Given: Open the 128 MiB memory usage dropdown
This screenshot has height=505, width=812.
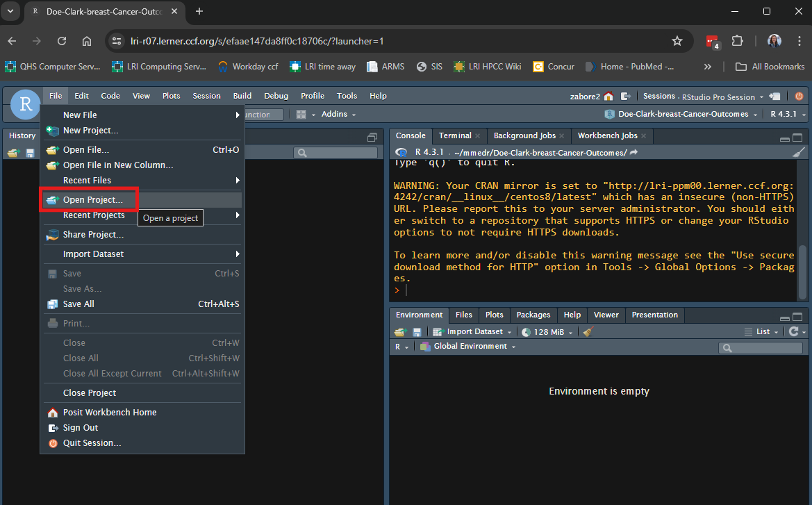Looking at the screenshot, I should [547, 332].
